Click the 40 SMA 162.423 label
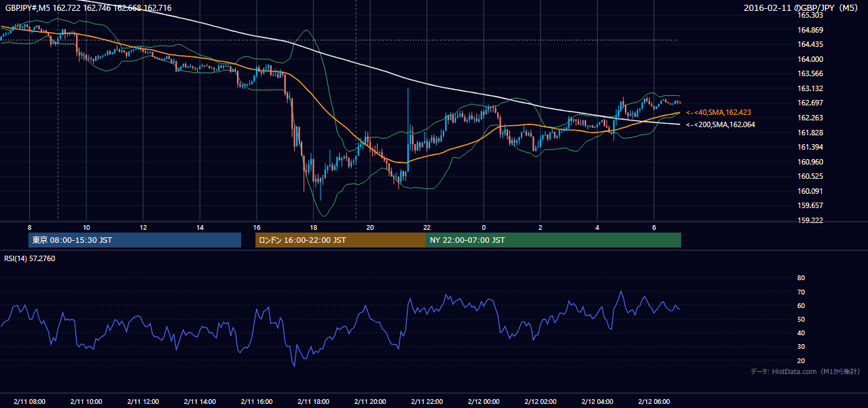Screen dimensions: 868x408 pos(718,112)
